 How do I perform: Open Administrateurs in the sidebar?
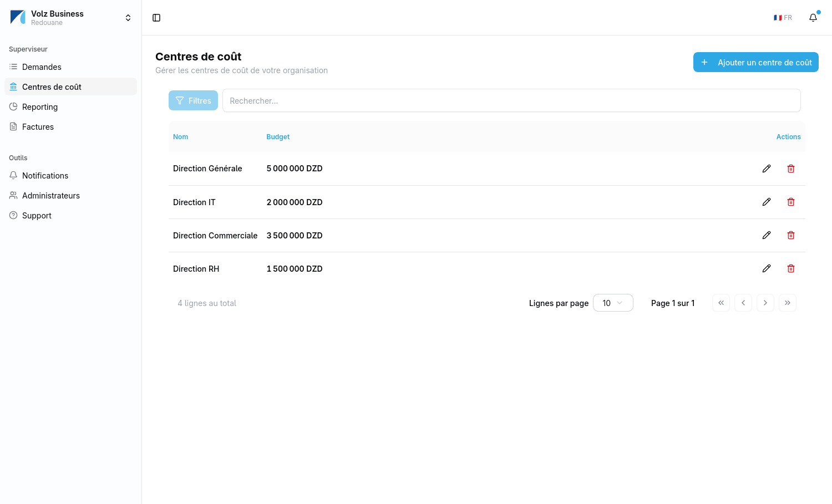click(x=70, y=195)
